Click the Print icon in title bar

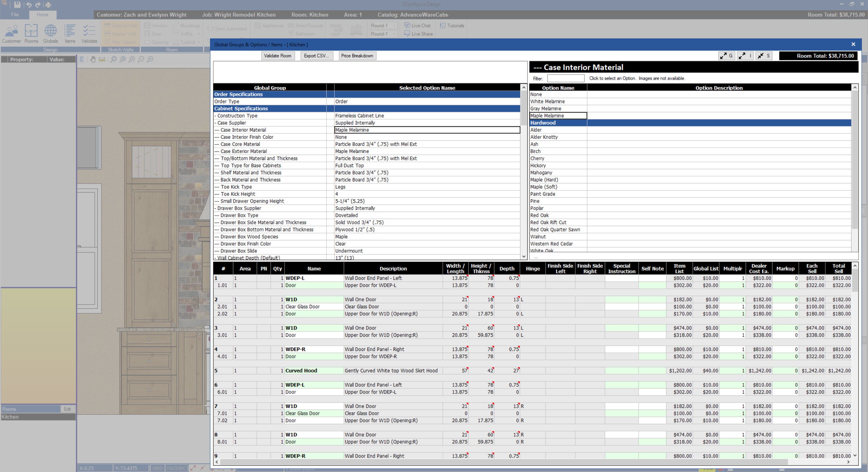click(x=48, y=5)
